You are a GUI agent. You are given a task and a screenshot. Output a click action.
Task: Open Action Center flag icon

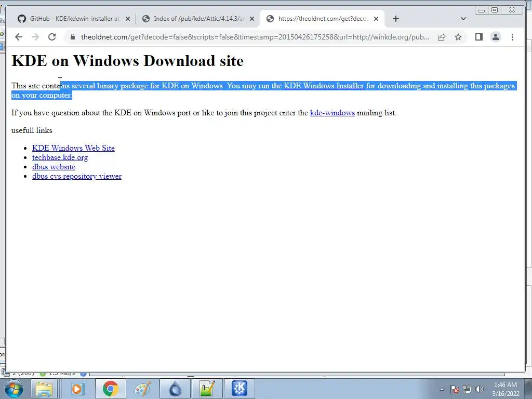(455, 390)
